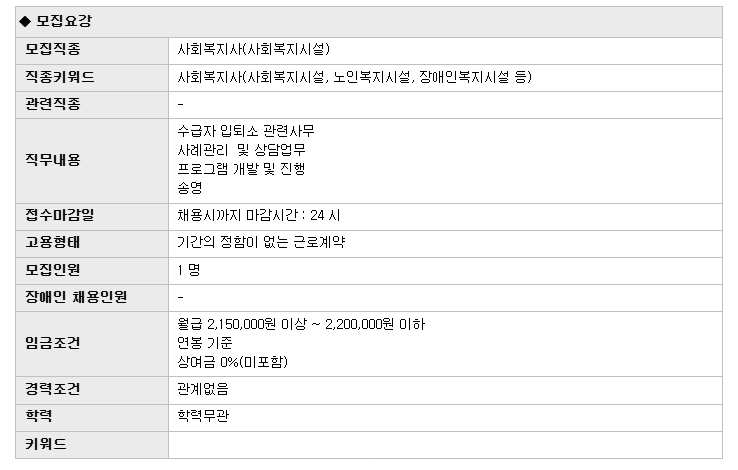The width and height of the screenshot is (738, 470).
Task: Select the 월급 2,150,000원 이상 salary line
Action: coord(301,324)
